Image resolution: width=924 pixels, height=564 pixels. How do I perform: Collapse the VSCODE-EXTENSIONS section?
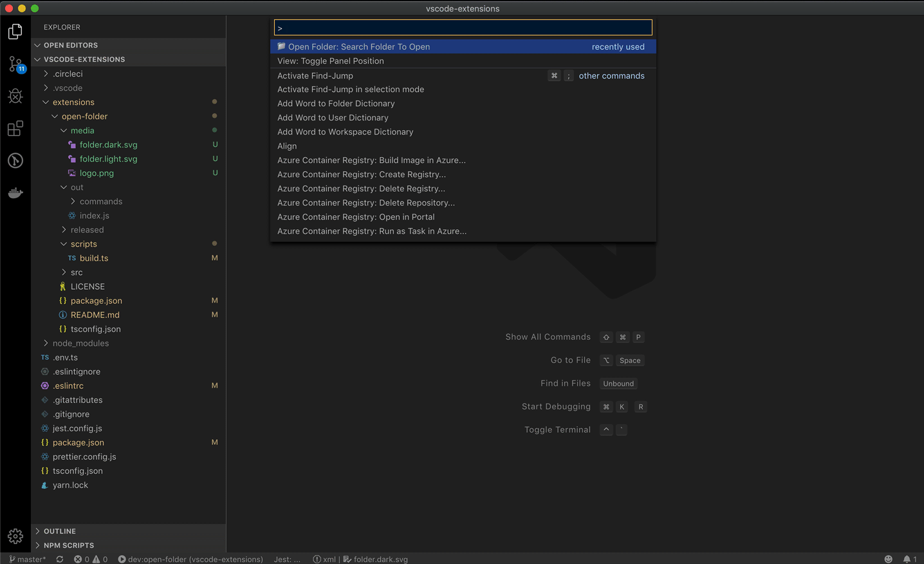129,59
